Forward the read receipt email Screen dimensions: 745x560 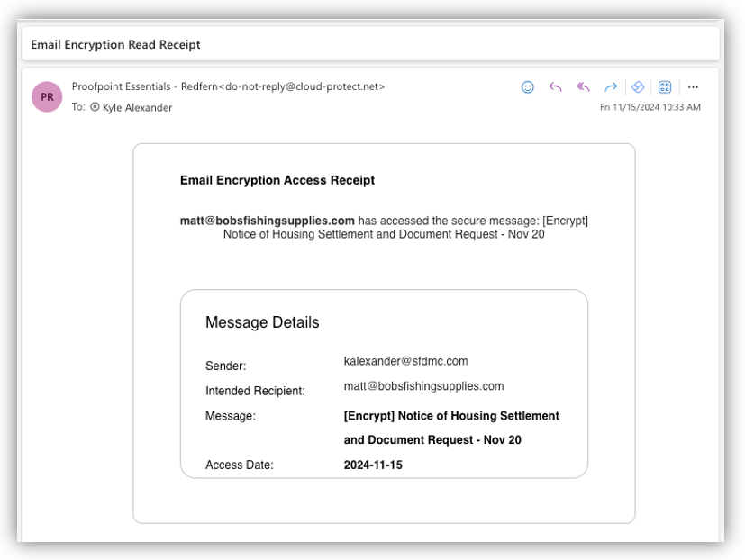[x=611, y=87]
